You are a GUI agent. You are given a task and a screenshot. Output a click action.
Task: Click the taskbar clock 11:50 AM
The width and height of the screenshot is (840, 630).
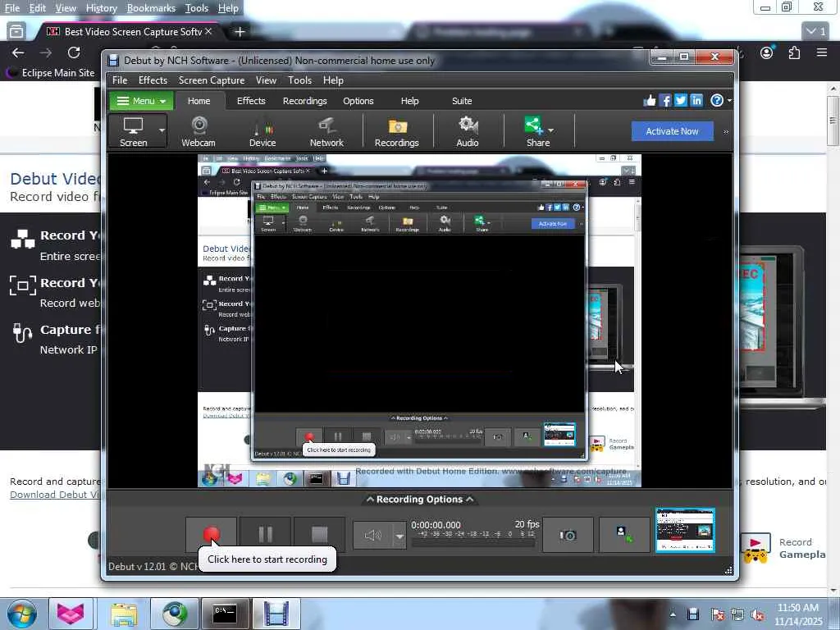coord(797,608)
